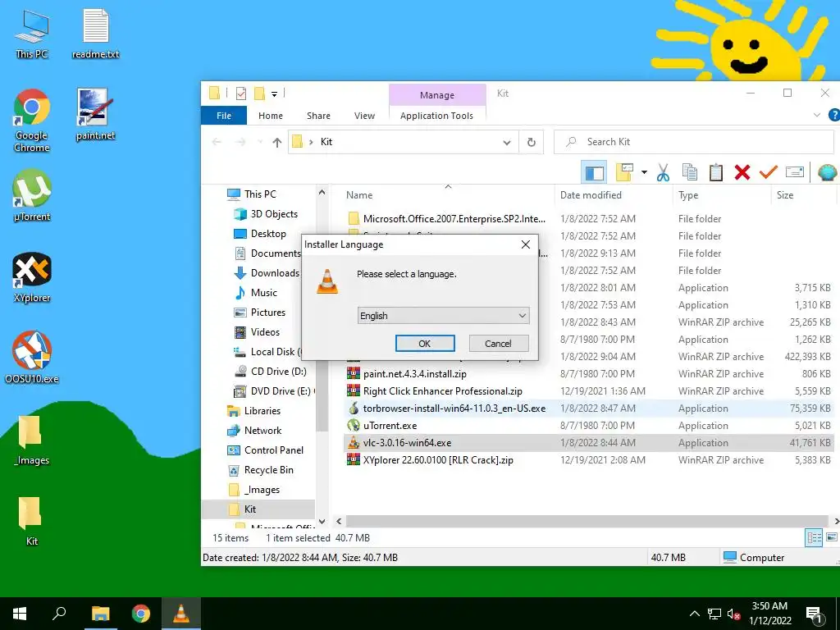This screenshot has width=840, height=630.
Task: Click the Paste clipboard icon
Action: [715, 172]
